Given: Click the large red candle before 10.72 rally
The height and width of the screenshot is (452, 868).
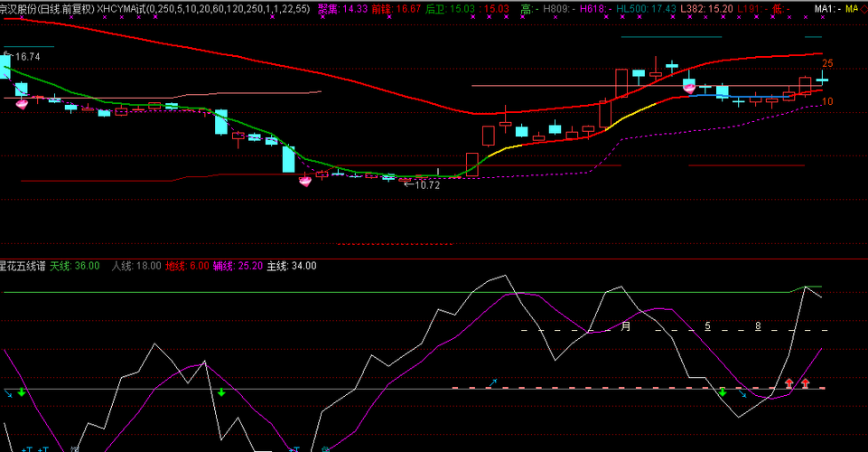Looking at the screenshot, I should [x=471, y=164].
